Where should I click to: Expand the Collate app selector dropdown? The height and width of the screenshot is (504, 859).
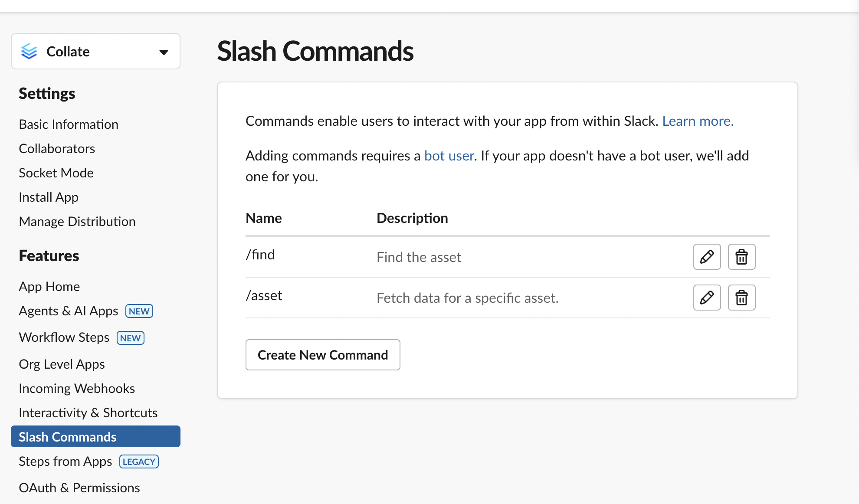coord(164,52)
